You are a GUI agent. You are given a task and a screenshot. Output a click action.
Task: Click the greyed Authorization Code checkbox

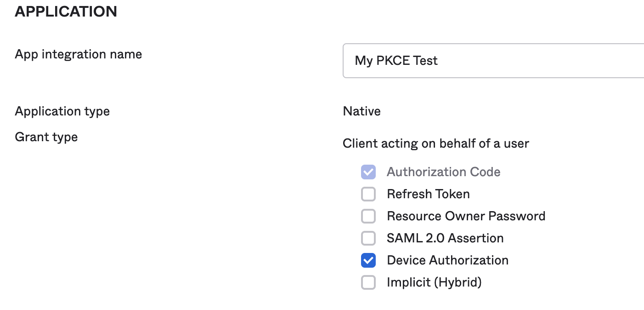tap(368, 172)
